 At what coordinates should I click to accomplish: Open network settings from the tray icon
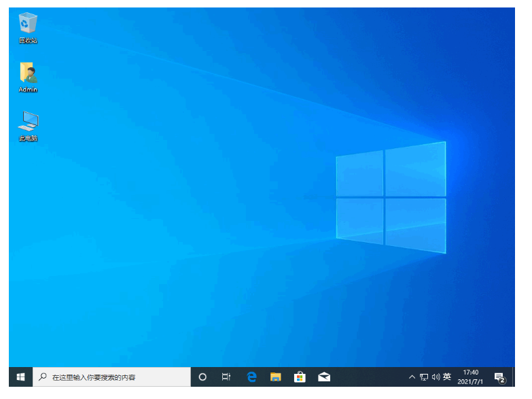click(x=424, y=377)
